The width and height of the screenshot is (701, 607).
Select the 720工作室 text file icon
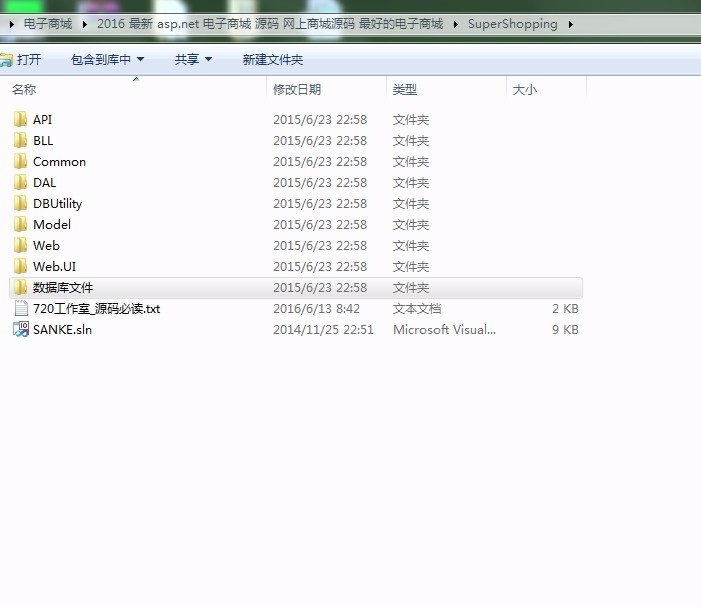tap(21, 308)
